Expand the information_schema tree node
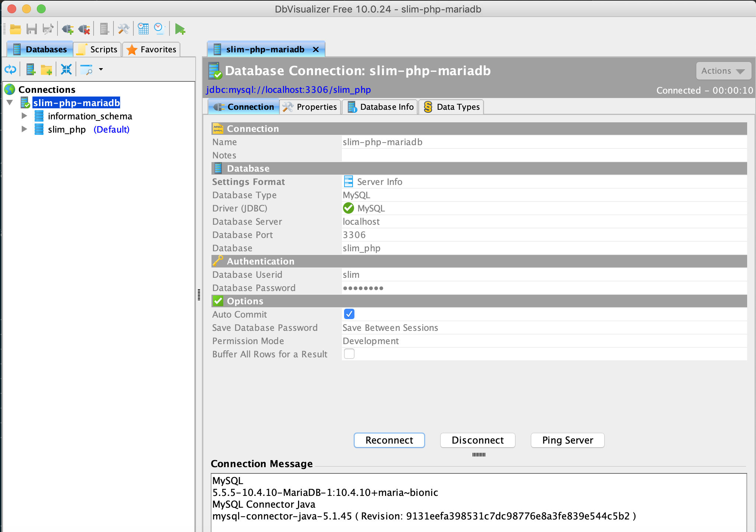Image resolution: width=756 pixels, height=532 pixels. coord(24,116)
